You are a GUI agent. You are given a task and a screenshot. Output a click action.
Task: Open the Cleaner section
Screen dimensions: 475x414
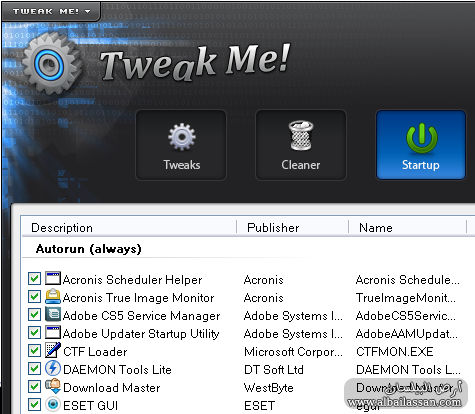(x=301, y=145)
